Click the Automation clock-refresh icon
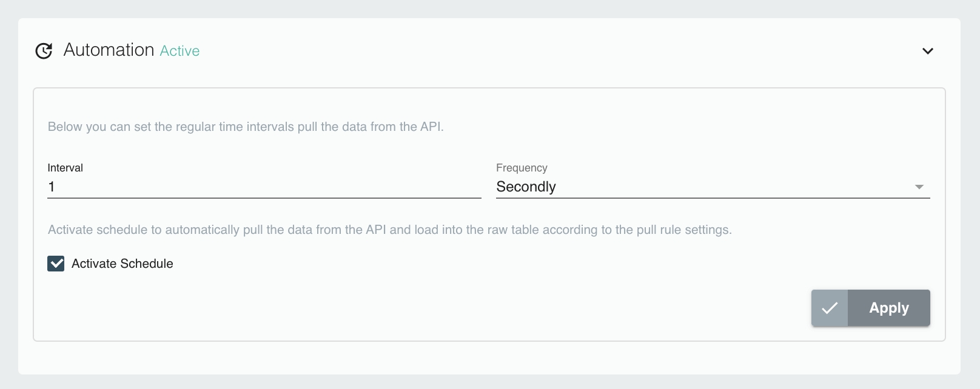The width and height of the screenshot is (980, 389). pyautogui.click(x=44, y=51)
